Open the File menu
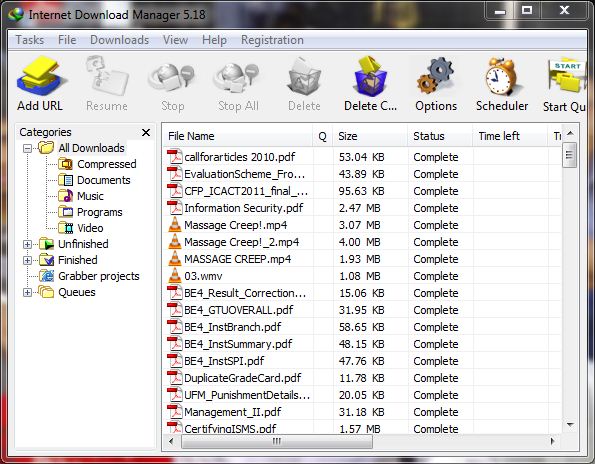Image resolution: width=595 pixels, height=464 pixels. click(x=67, y=40)
